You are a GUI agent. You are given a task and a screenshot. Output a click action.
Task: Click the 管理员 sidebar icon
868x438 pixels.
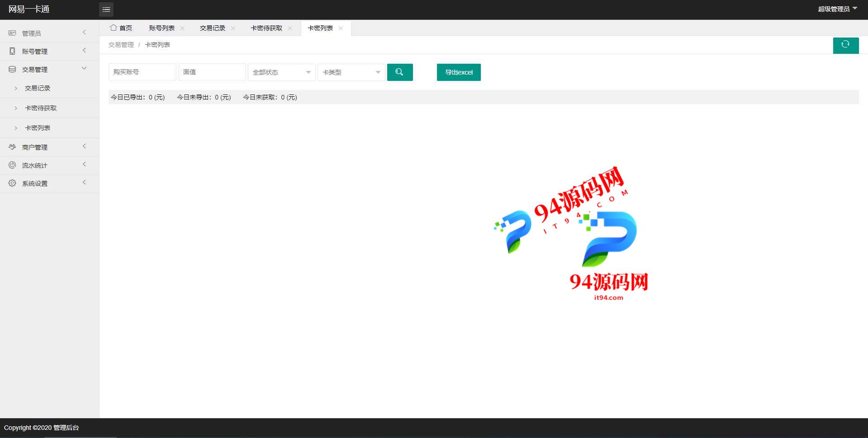tap(12, 33)
